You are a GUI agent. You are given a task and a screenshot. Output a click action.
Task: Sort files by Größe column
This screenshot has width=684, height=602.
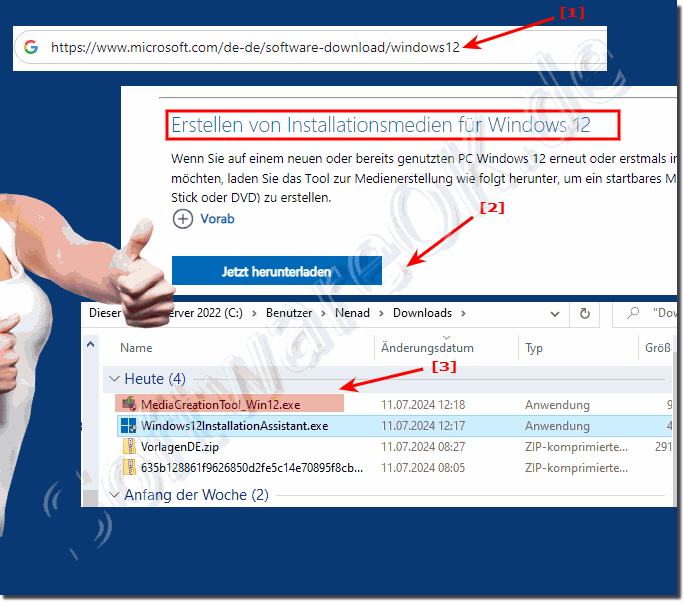pyautogui.click(x=658, y=348)
